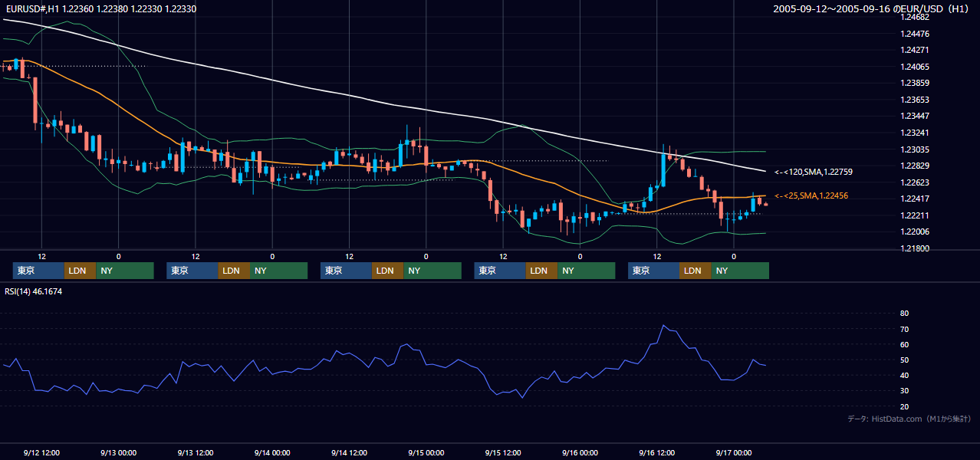Viewport: 980px width, 460px height.
Task: Pick the 1.23447 price axis label
Action: 916,117
